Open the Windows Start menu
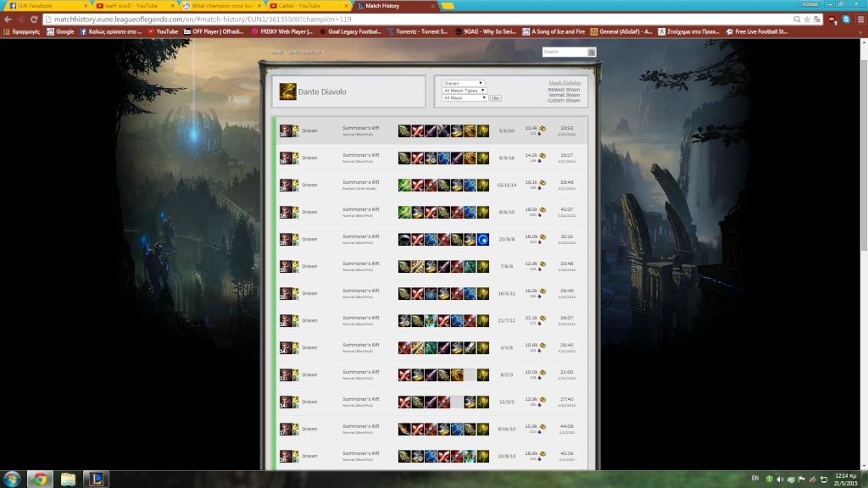The width and height of the screenshot is (868, 488). pos(12,480)
